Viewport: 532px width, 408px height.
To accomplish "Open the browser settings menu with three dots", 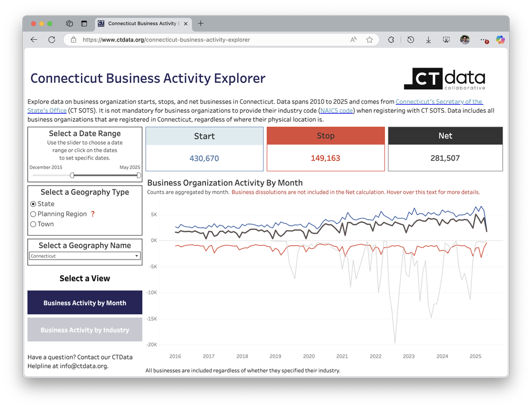I will tap(484, 39).
